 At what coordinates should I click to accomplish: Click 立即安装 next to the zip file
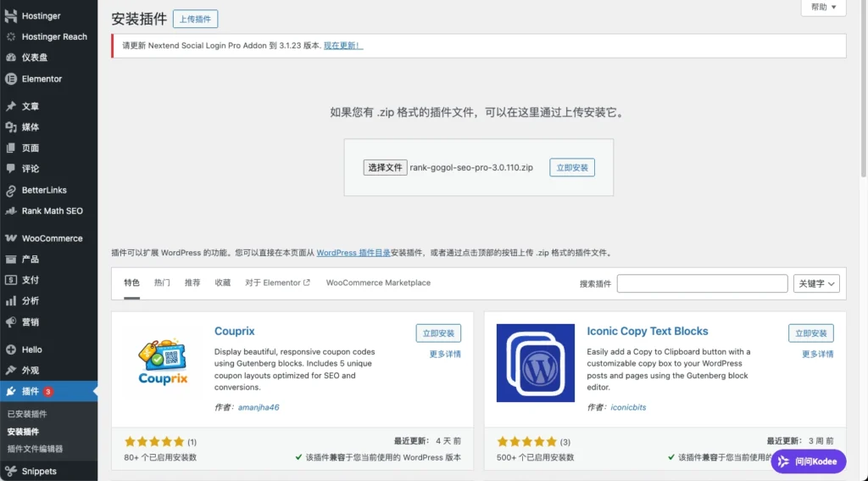tap(572, 167)
